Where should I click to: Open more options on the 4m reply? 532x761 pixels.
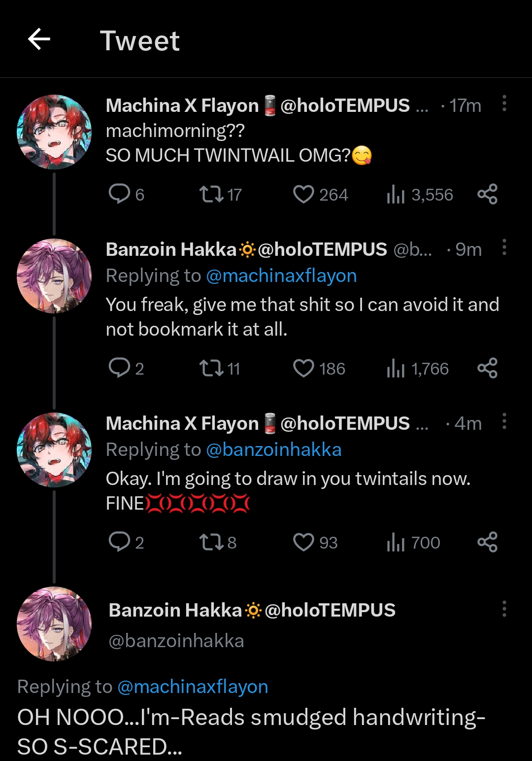[504, 421]
